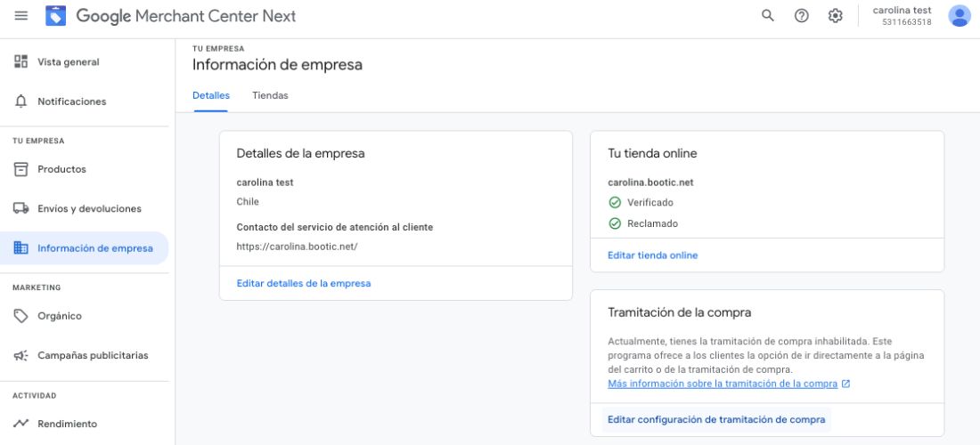The height and width of the screenshot is (445, 980).
Task: Open Más información sobre la tramitación link
Action: [723, 384]
